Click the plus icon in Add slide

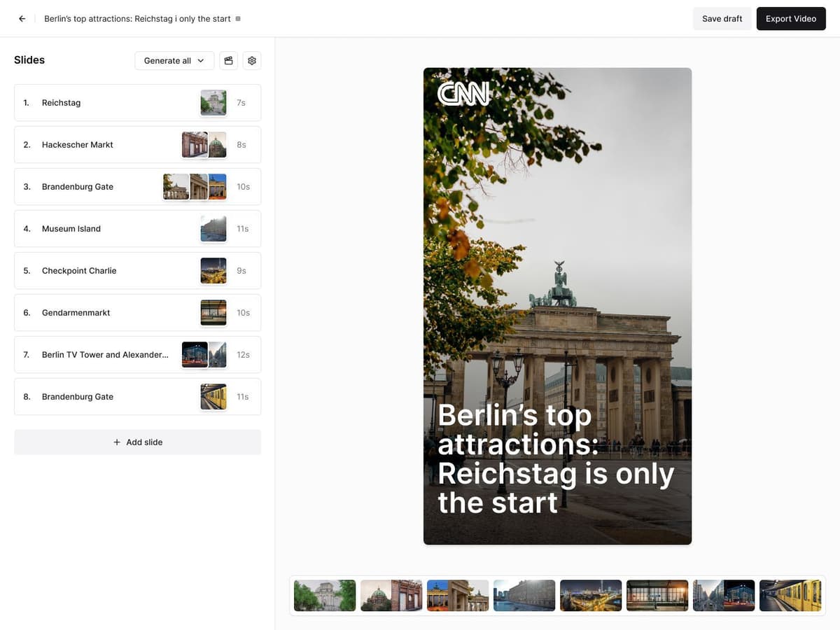117,442
